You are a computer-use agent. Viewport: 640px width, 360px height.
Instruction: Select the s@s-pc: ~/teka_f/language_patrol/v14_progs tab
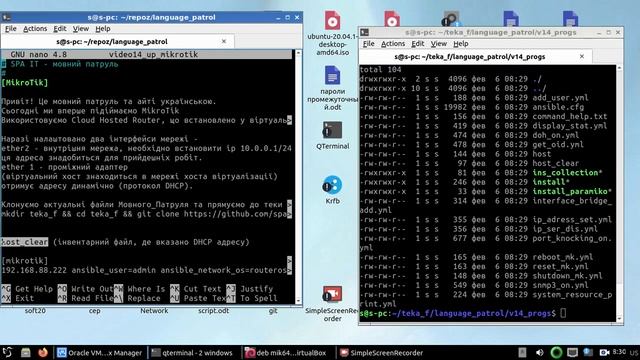(x=476, y=56)
